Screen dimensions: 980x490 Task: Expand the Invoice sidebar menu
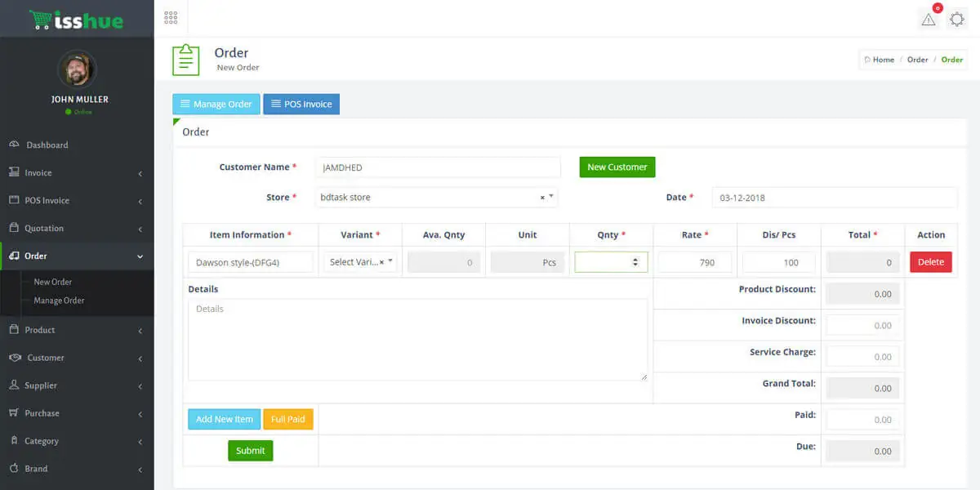(x=140, y=173)
